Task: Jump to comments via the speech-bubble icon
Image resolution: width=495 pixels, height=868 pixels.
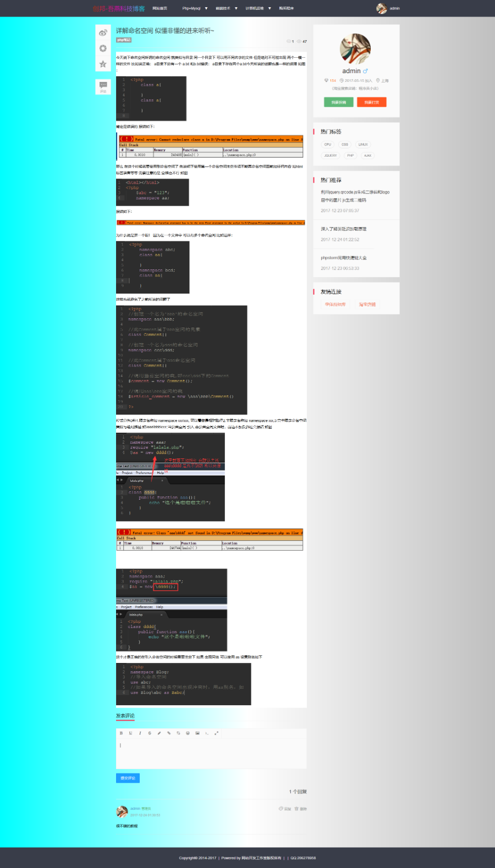Action: (x=103, y=86)
